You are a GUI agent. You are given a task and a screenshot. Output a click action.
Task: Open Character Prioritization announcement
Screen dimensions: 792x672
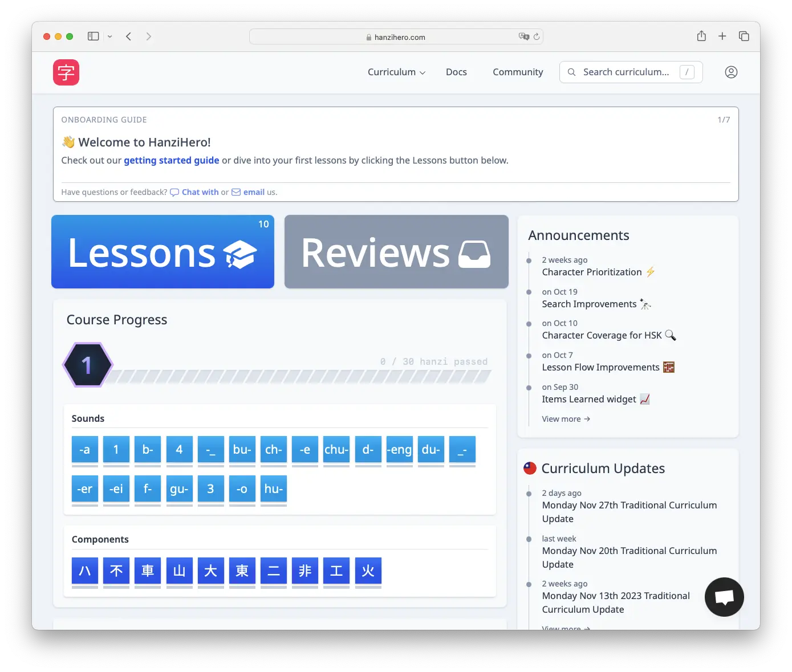[x=598, y=272]
